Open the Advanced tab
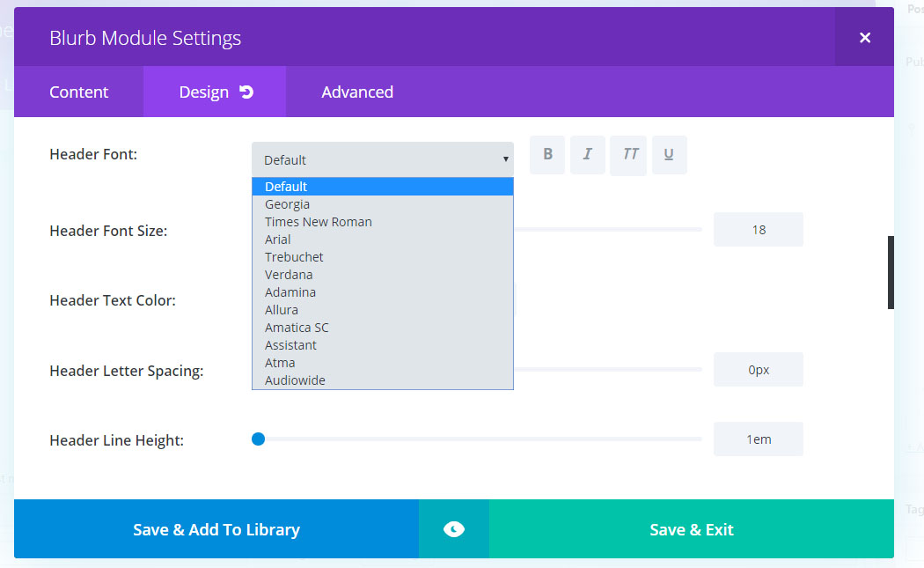The image size is (924, 568). tap(357, 92)
